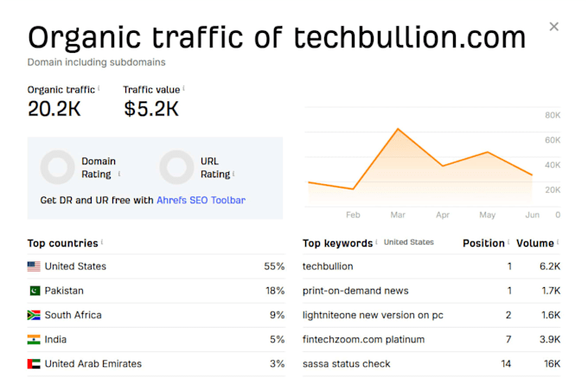
Task: Select the May point on traffic chart
Action: [488, 152]
